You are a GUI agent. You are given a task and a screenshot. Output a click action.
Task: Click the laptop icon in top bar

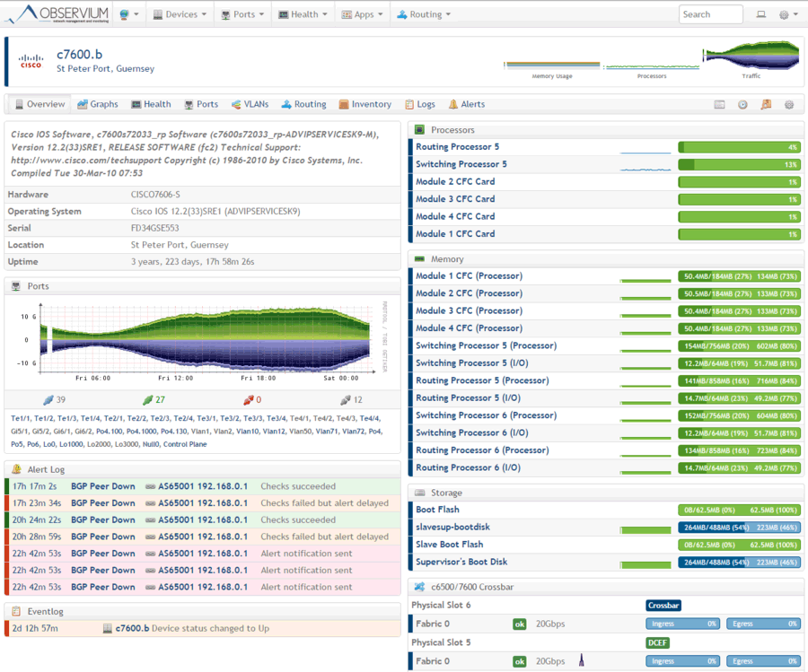pyautogui.click(x=760, y=14)
